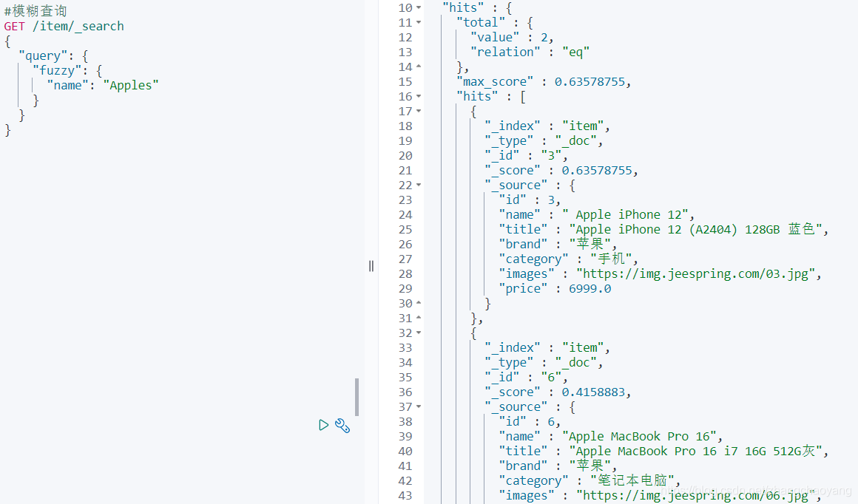Click the name "Apple MacBook Pro 16" value

639,437
